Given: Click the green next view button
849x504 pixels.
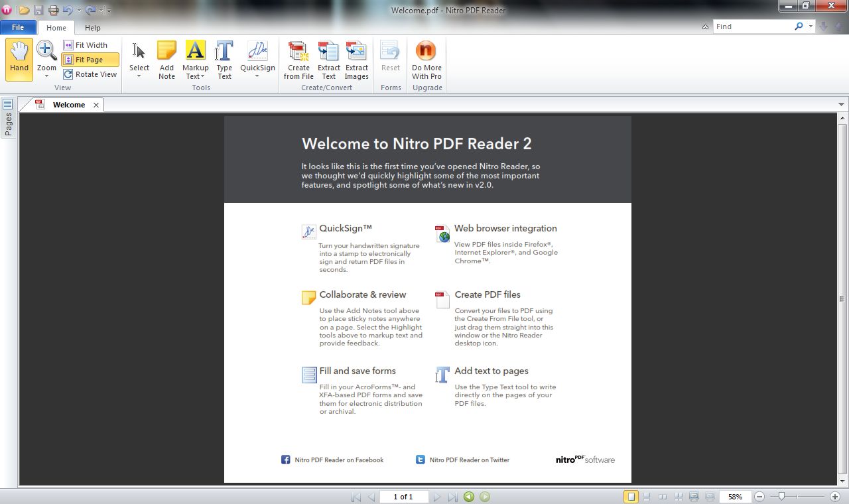Looking at the screenshot, I should [485, 497].
